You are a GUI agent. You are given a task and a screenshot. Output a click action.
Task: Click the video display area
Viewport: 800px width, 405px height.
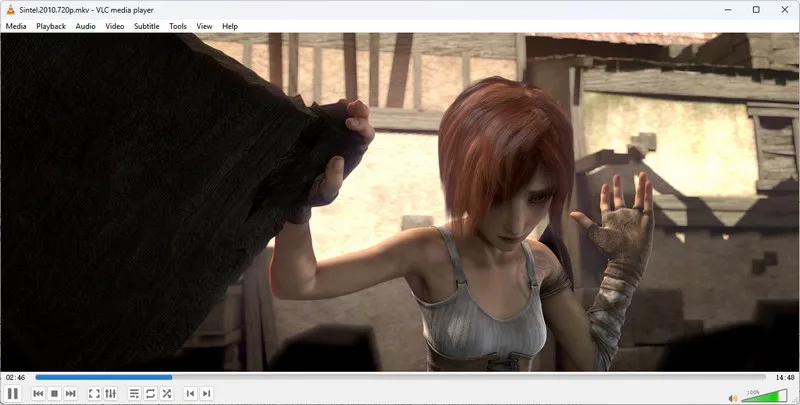pos(400,202)
